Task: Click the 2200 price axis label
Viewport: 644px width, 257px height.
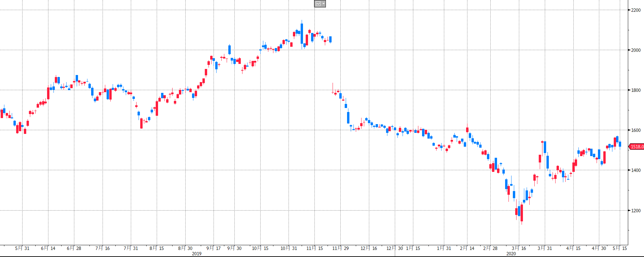Action: pos(636,10)
